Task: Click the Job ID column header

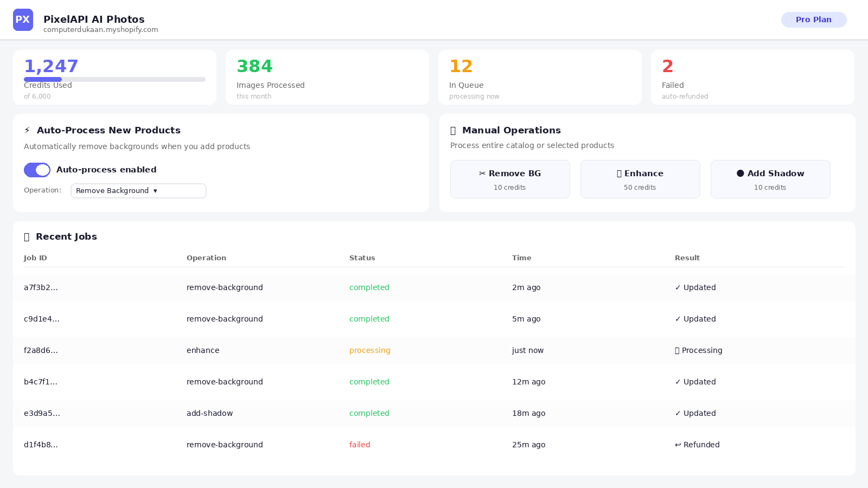Action: point(35,258)
